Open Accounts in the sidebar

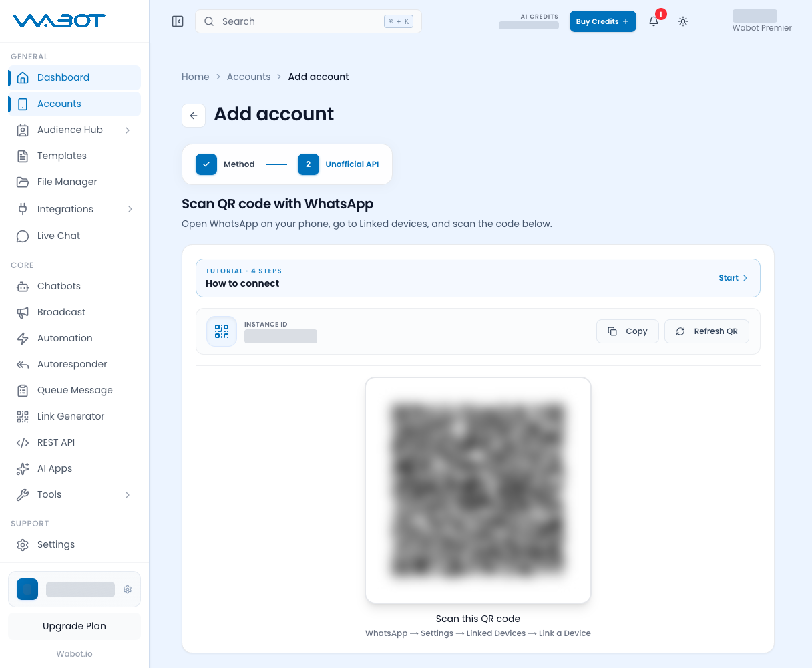[x=75, y=104]
